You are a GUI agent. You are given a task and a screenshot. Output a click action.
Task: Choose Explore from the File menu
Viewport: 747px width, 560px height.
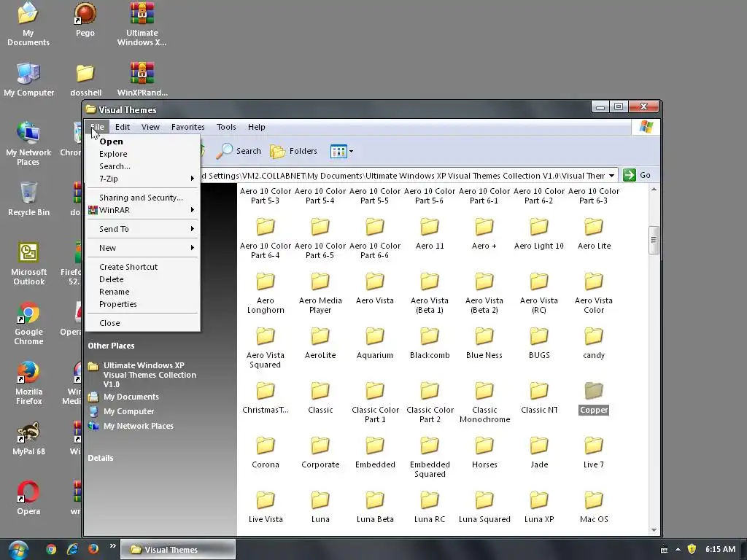point(142,154)
